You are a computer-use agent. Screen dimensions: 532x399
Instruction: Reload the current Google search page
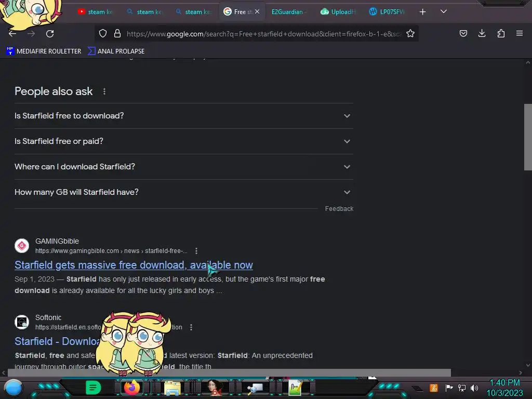click(x=50, y=34)
